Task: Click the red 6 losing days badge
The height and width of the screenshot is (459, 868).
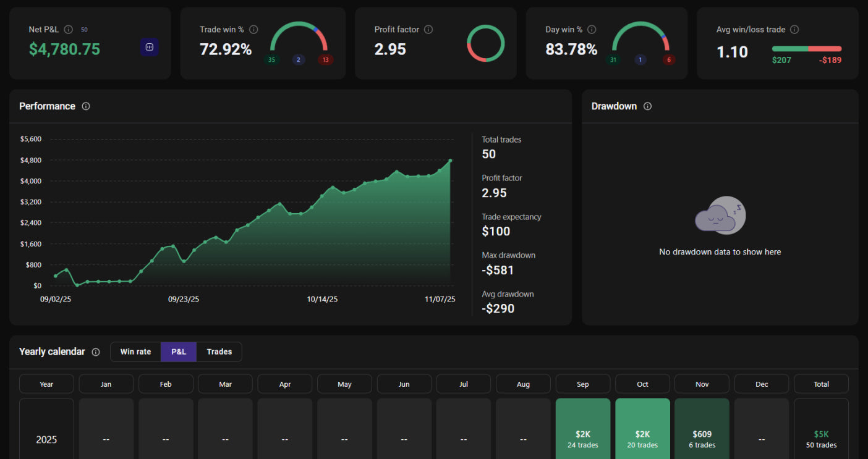Action: point(668,60)
